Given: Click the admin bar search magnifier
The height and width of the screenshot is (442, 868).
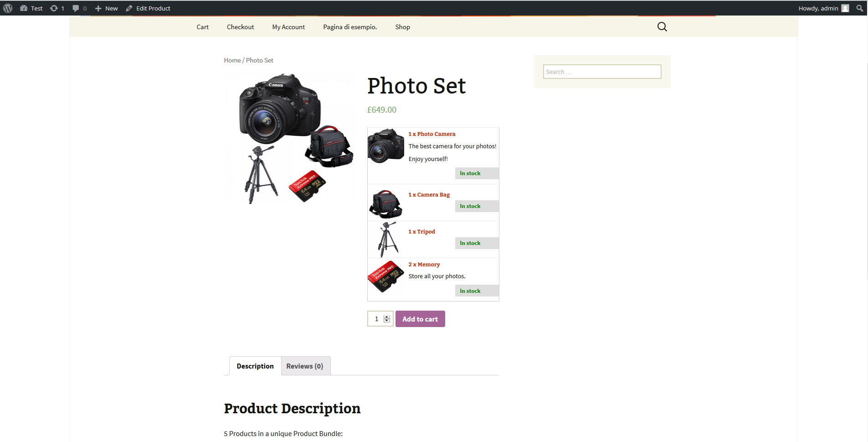Looking at the screenshot, I should [x=860, y=8].
